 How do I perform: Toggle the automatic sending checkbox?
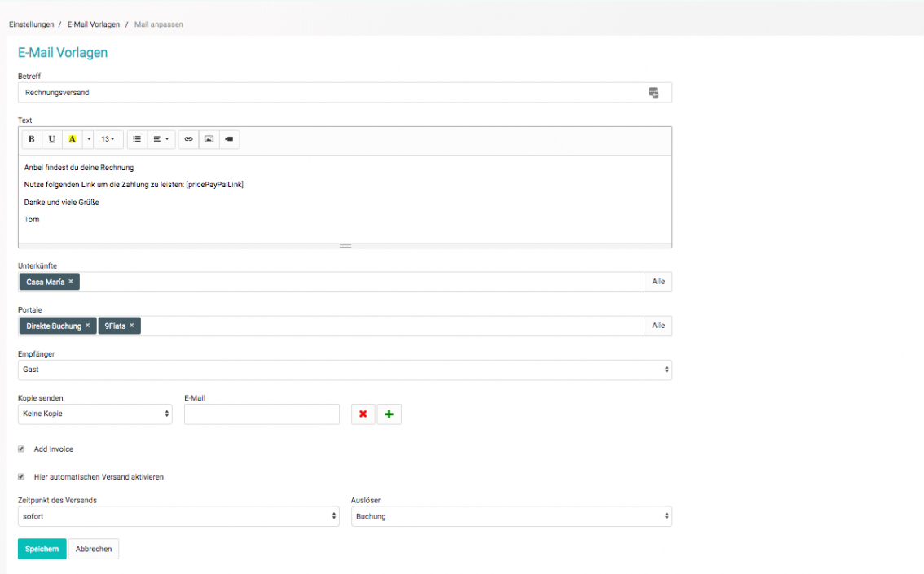21,476
